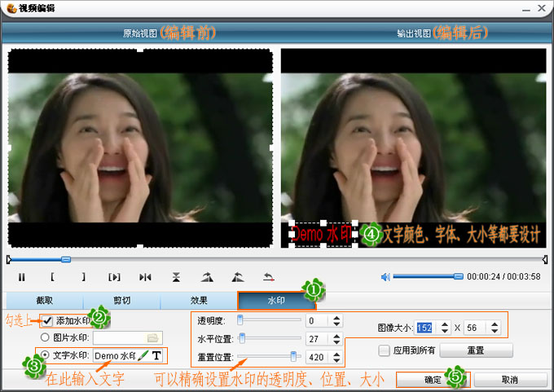Screen dimensions: 554x392
Task: Click the undo arrow icon
Action: (268, 277)
